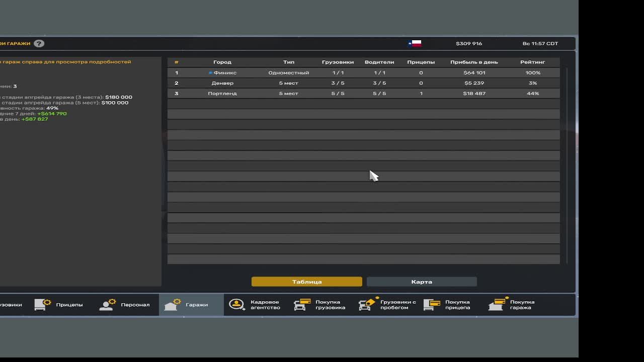Viewport: 644px width, 362px height.
Task: Sort table by Рейтинг column header
Action: (x=533, y=62)
